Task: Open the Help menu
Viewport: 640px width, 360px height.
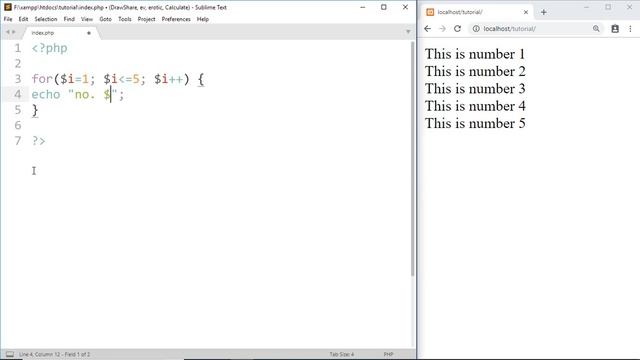Action: tap(202, 19)
